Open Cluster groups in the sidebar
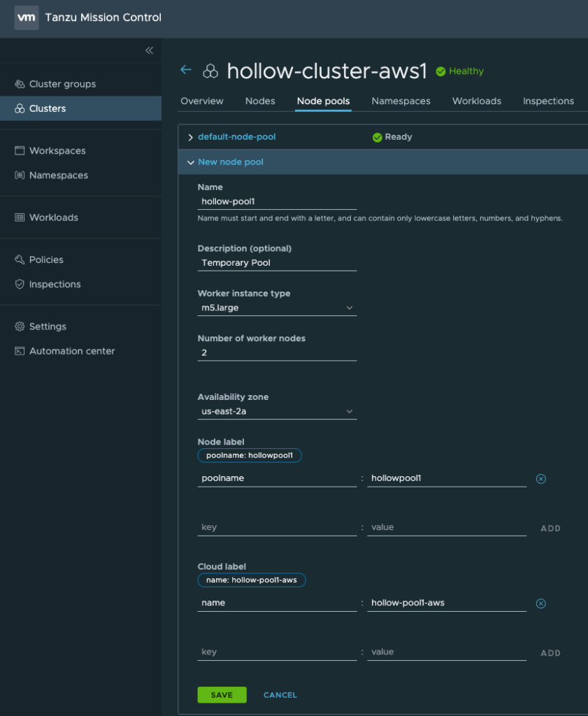The height and width of the screenshot is (716, 588). pyautogui.click(x=62, y=84)
